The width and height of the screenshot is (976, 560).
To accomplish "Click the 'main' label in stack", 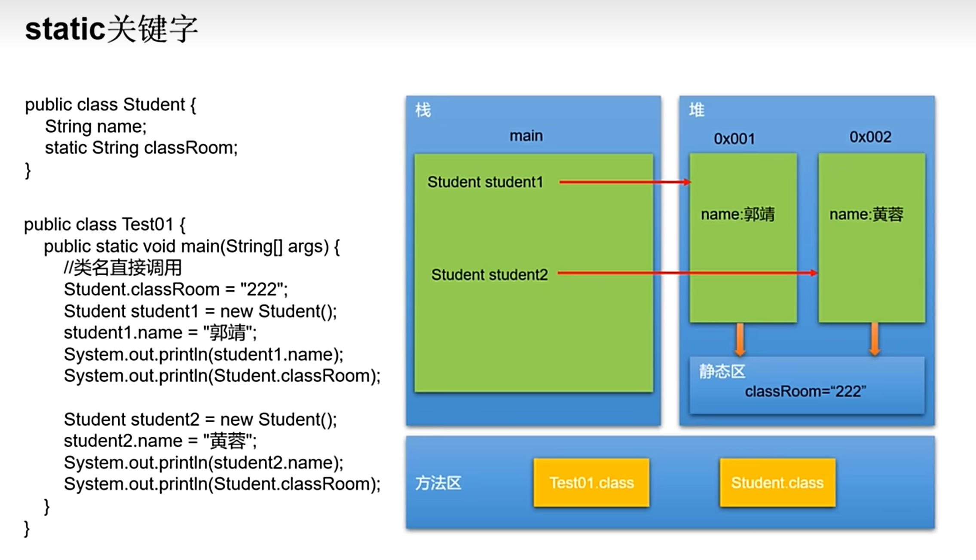I will coord(526,136).
